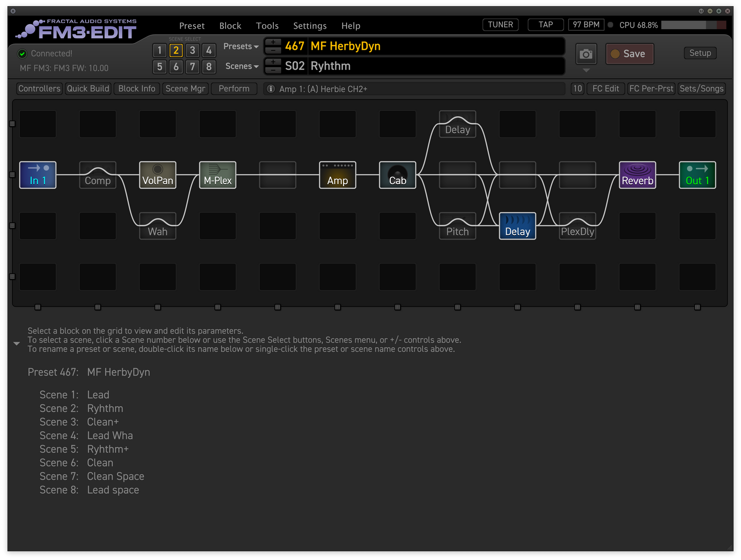Open the Scenes dropdown
Image resolution: width=741 pixels, height=560 pixels.
pyautogui.click(x=241, y=66)
